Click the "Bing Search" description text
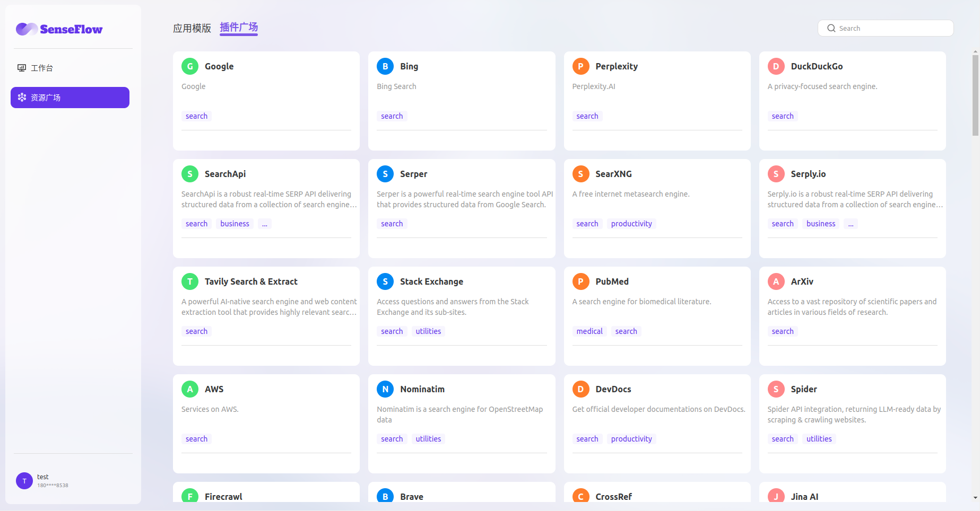Image resolution: width=980 pixels, height=511 pixels. click(396, 86)
